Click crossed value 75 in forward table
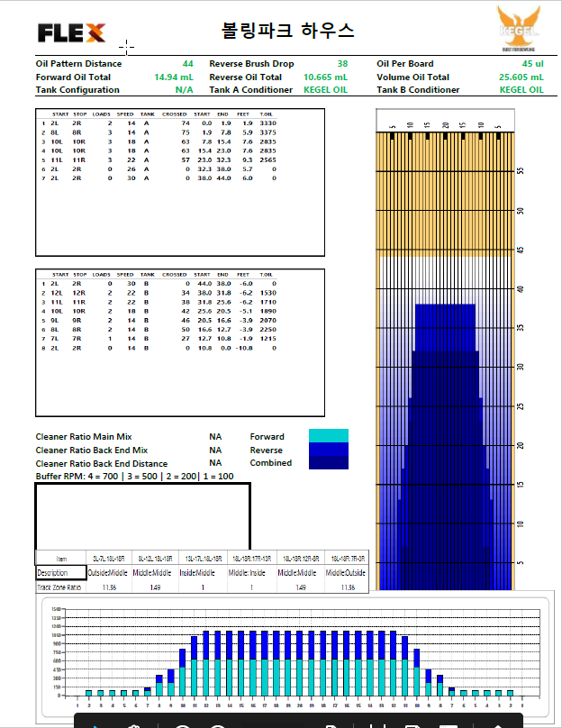This screenshot has height=728, width=562. [x=186, y=132]
